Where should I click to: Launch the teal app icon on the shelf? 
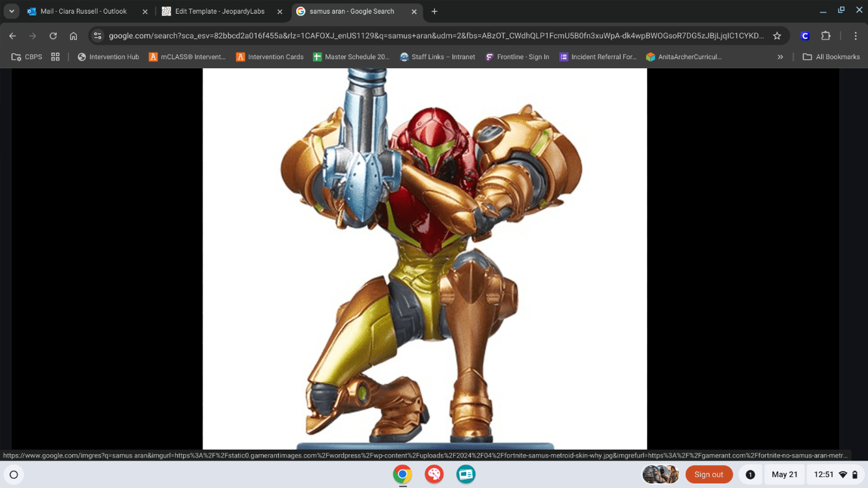tap(466, 474)
